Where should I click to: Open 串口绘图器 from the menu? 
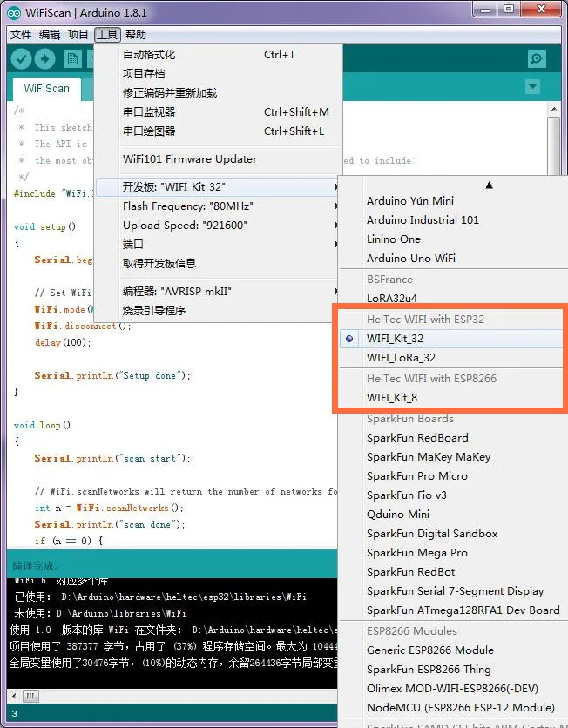pyautogui.click(x=219, y=131)
